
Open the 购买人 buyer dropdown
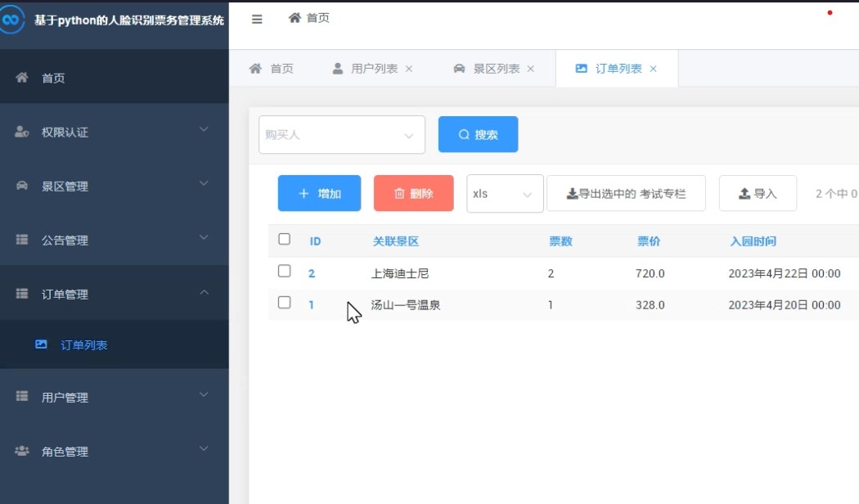coord(341,134)
